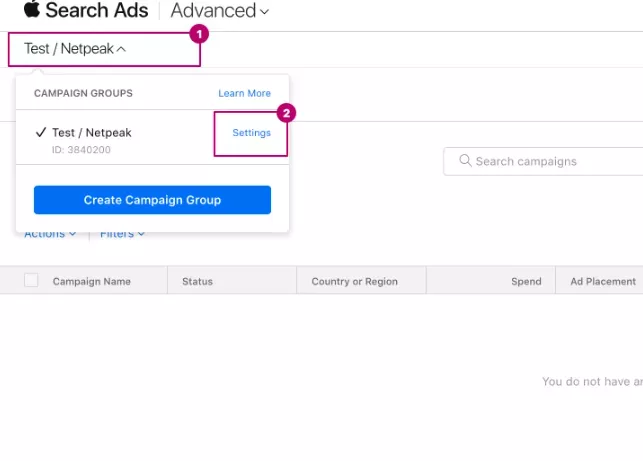Click annotation badge number 1
This screenshot has width=643, height=461.
(x=199, y=34)
